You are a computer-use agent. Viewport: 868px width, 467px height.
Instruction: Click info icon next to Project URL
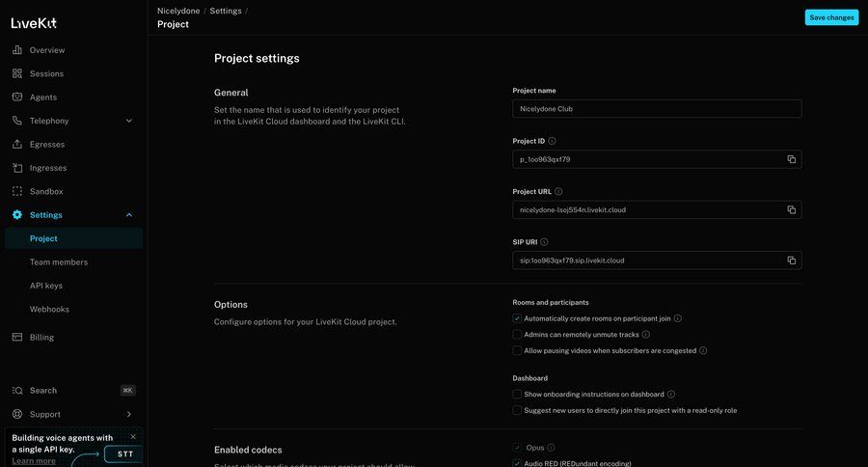[558, 192]
